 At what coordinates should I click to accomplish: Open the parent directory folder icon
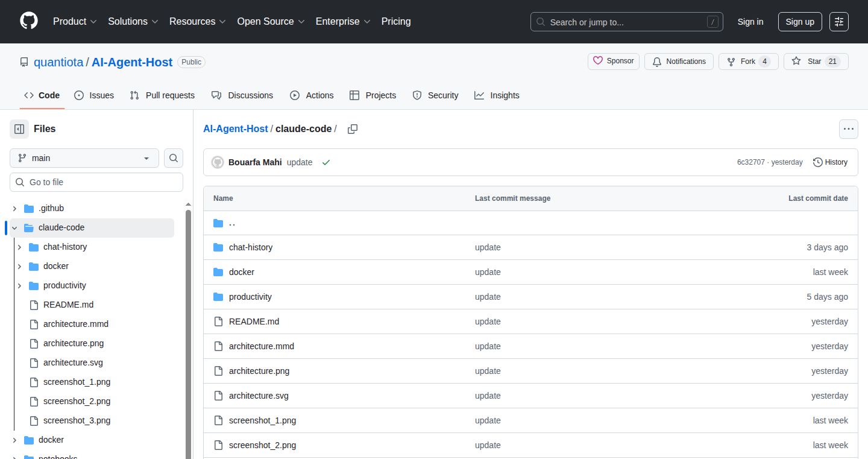218,223
